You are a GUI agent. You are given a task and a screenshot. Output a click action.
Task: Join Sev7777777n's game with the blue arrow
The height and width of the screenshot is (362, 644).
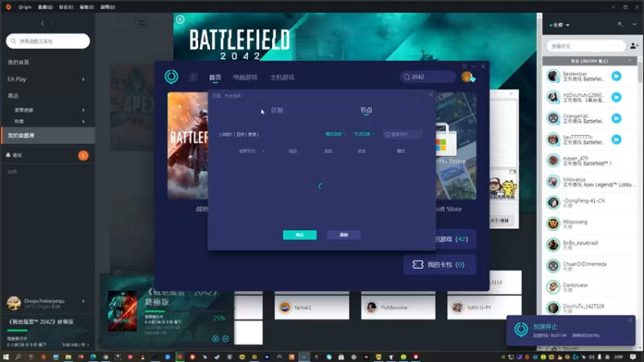tap(616, 139)
